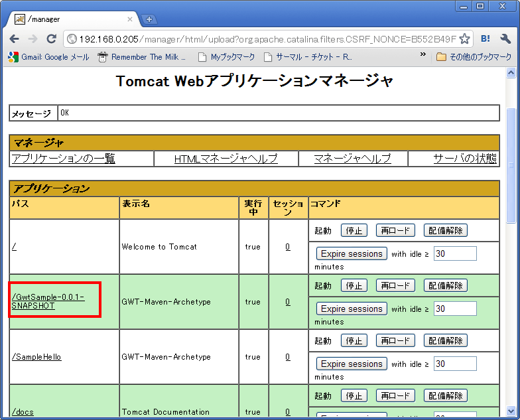The height and width of the screenshot is (420, 520).
Task: Click session count 0 for /SampleHello row
Action: click(288, 357)
